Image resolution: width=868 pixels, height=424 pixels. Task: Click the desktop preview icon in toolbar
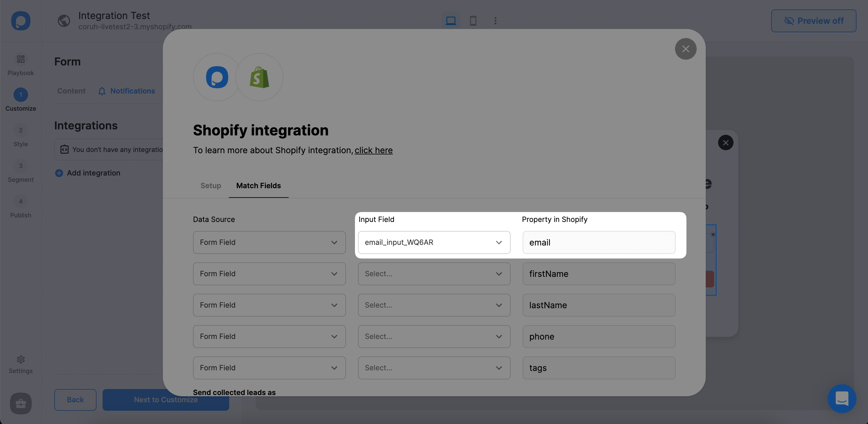451,20
